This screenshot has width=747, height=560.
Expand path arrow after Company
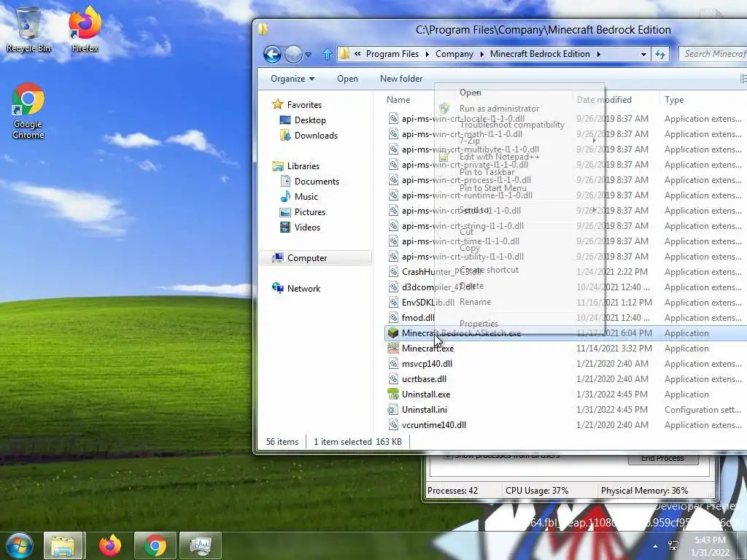click(481, 54)
